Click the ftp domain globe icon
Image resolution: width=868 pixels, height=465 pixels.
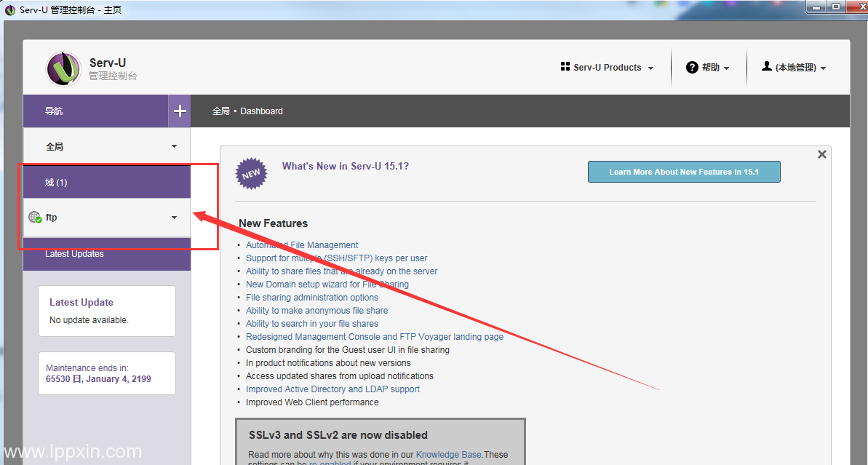point(34,217)
